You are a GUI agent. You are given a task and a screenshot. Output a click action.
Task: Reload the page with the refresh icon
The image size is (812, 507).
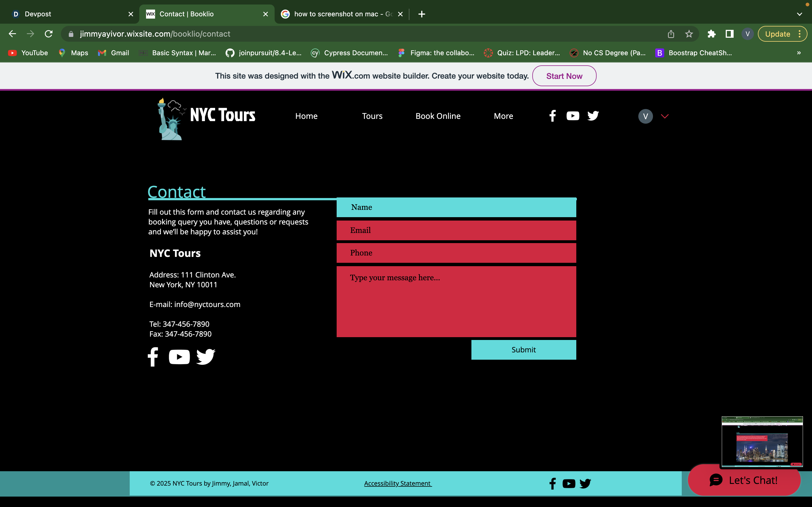pos(49,34)
